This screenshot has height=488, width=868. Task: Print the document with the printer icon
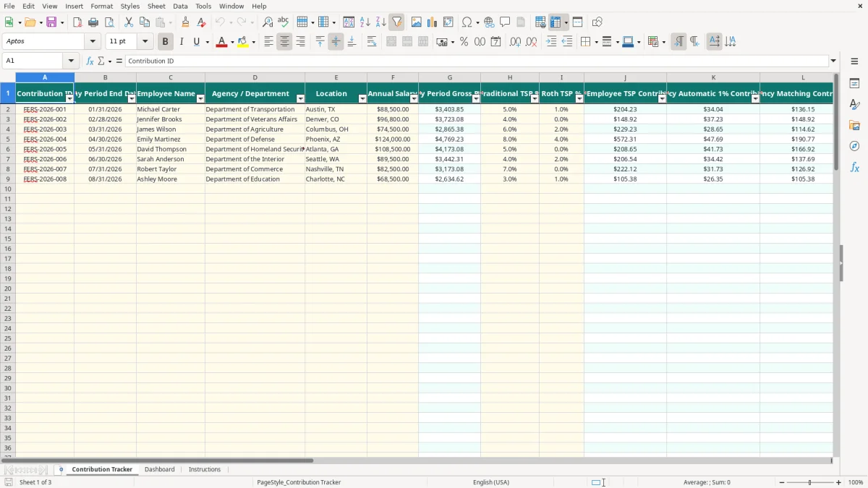[93, 22]
